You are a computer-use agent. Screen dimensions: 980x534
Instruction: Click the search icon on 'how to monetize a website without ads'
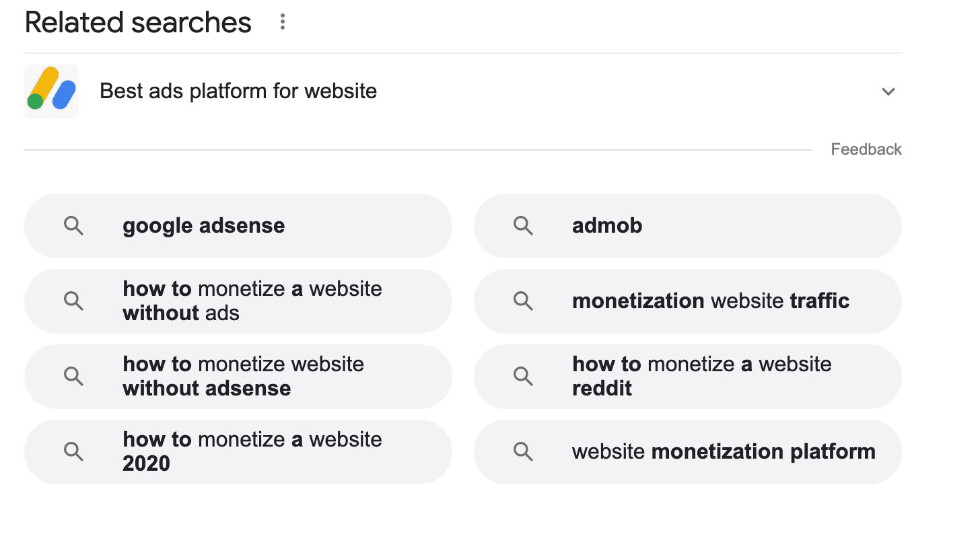coord(74,301)
